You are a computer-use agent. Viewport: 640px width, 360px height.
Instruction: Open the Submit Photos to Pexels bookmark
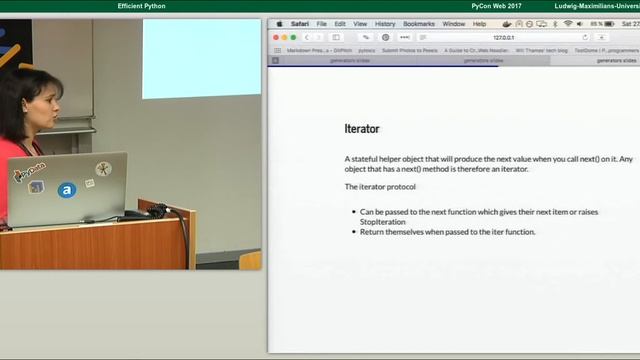point(410,51)
